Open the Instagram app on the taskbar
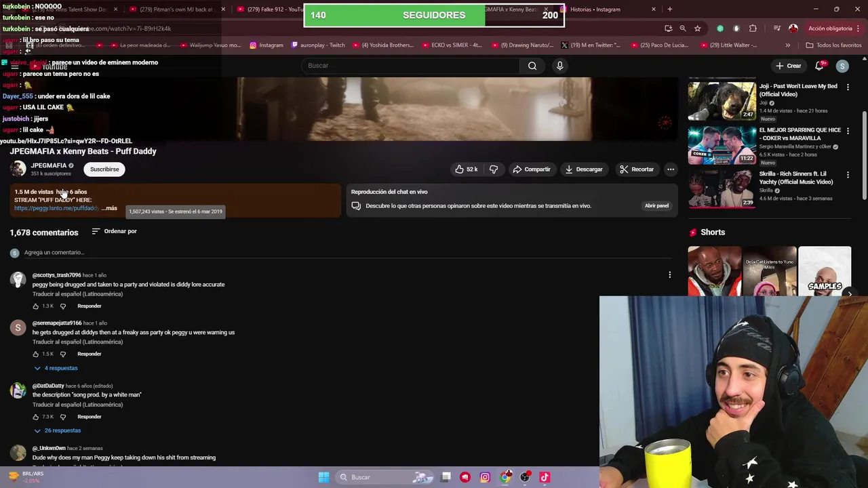868x488 pixels. pos(485,477)
